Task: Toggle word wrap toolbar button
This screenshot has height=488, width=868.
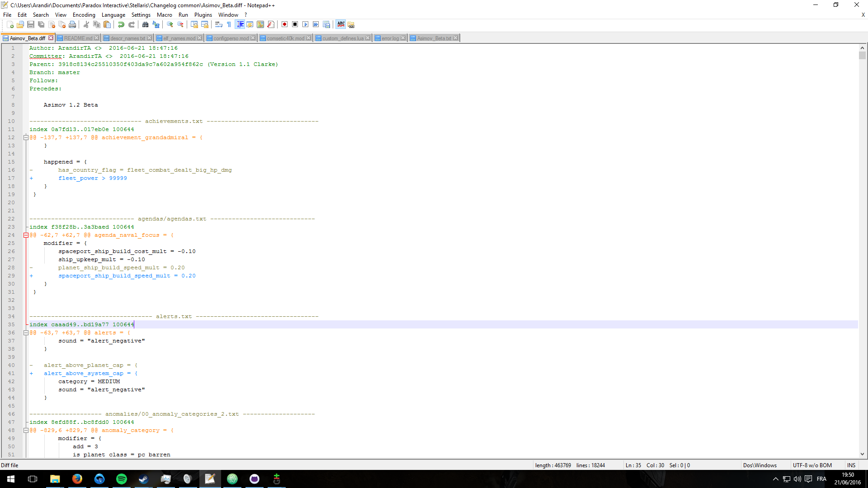Action: (x=218, y=24)
